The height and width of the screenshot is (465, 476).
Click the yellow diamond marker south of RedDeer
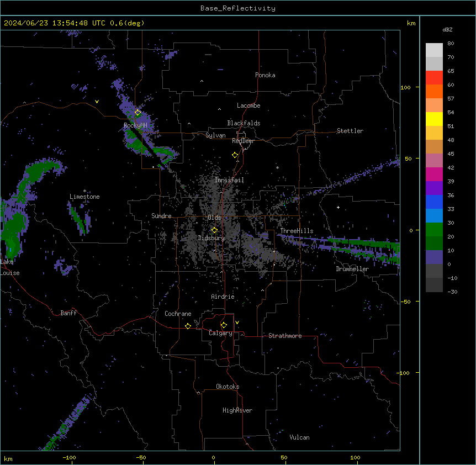(x=235, y=155)
